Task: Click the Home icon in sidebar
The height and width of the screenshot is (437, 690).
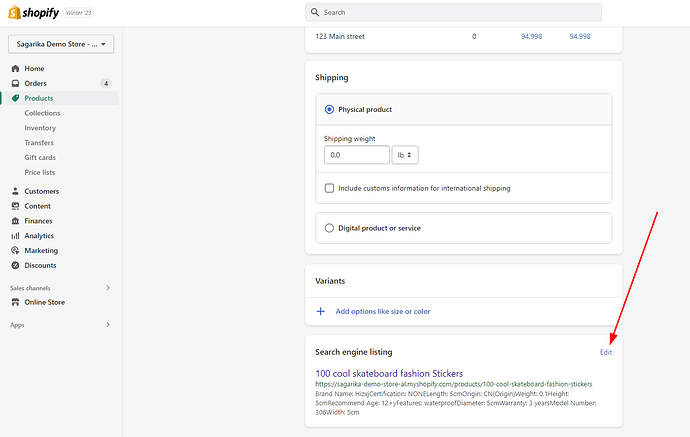Action: (x=15, y=68)
